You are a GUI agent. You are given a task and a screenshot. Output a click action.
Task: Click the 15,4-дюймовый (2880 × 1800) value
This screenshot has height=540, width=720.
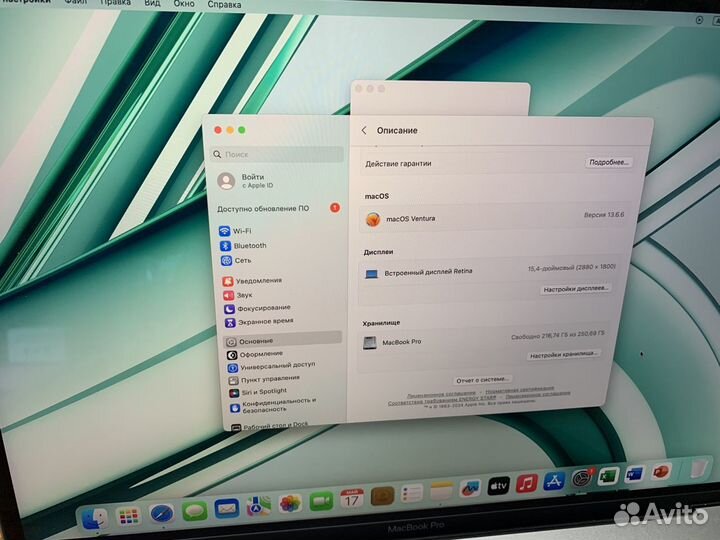[x=572, y=267]
